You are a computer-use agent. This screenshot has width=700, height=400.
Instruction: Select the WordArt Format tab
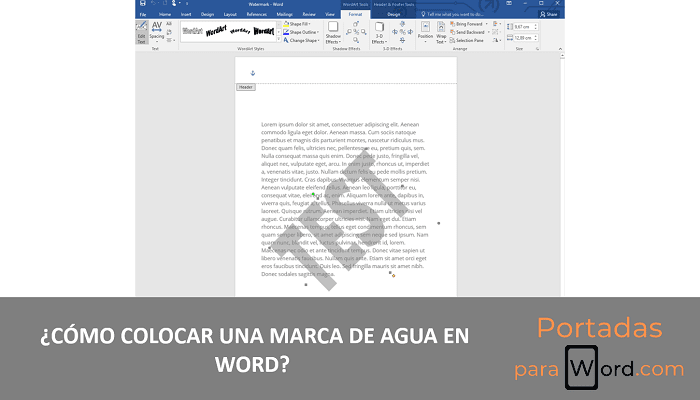(x=355, y=14)
